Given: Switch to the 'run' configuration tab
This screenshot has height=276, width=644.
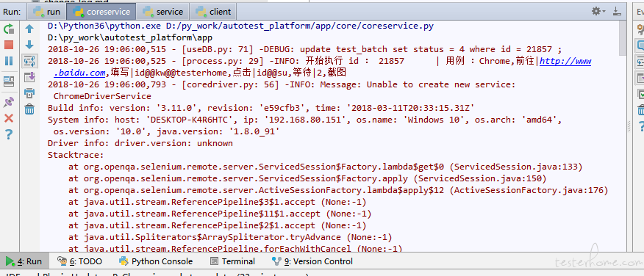Looking at the screenshot, I should pos(47,12).
